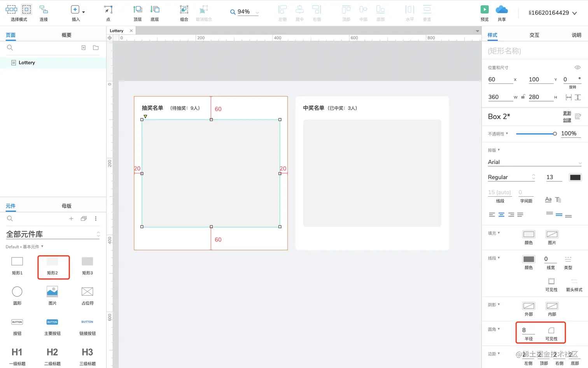
Task: Set text align justify
Action: pos(520,215)
